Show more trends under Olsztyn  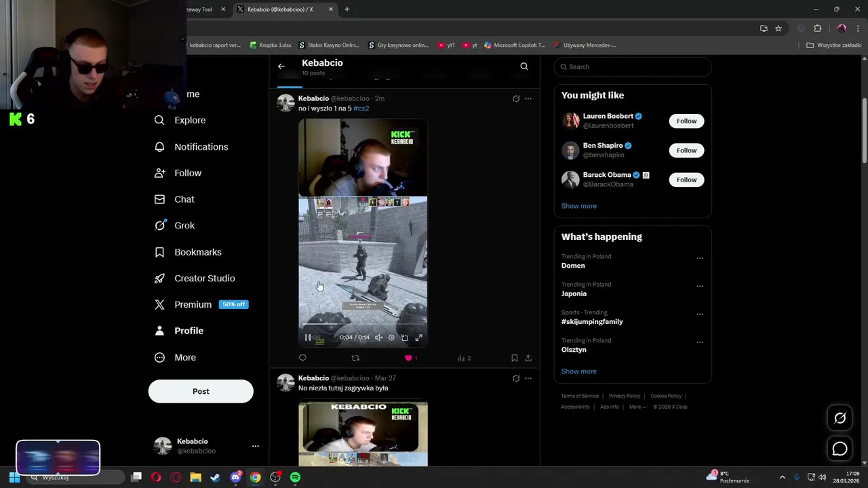(578, 371)
